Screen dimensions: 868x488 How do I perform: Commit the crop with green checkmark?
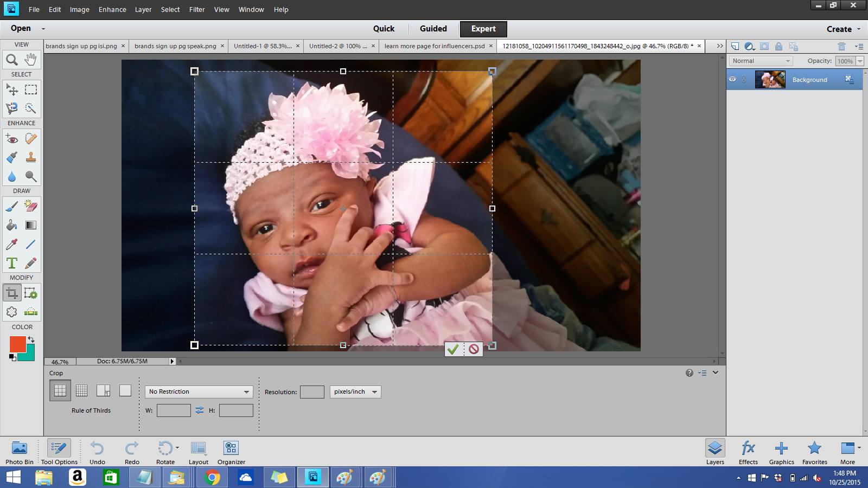pos(453,349)
